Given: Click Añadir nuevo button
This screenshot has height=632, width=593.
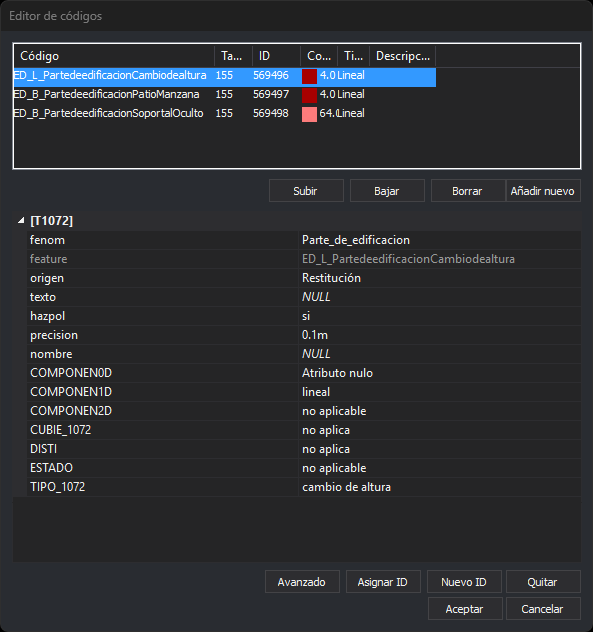Looking at the screenshot, I should coord(543,191).
